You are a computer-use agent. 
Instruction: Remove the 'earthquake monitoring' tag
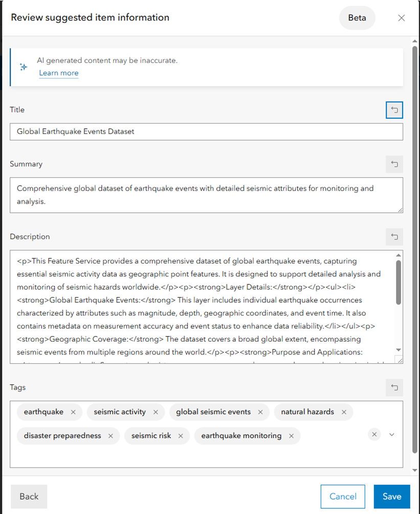[291, 436]
